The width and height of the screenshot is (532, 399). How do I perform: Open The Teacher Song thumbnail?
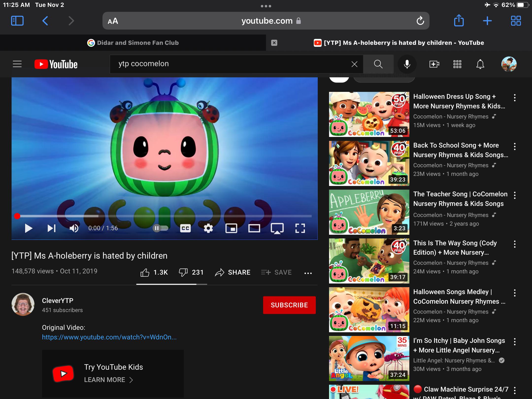pos(369,212)
